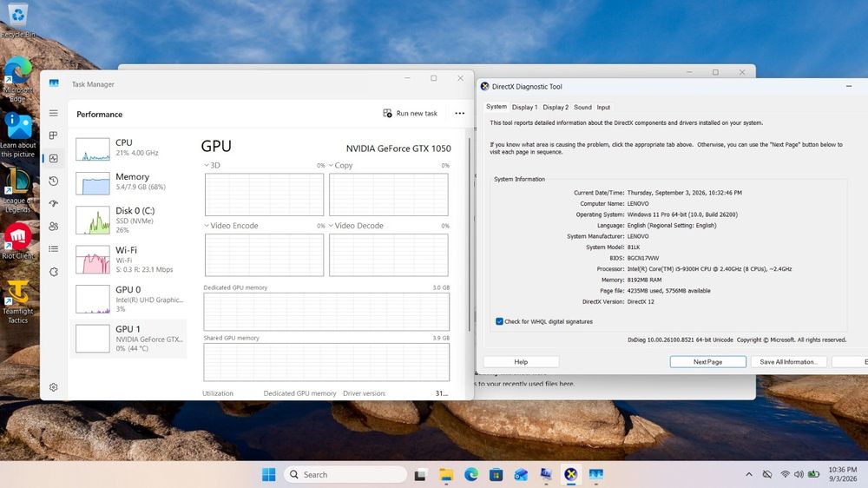Image resolution: width=868 pixels, height=488 pixels.
Task: Click NVIDIA GeForce GTX 1050 heading text
Action: point(398,148)
